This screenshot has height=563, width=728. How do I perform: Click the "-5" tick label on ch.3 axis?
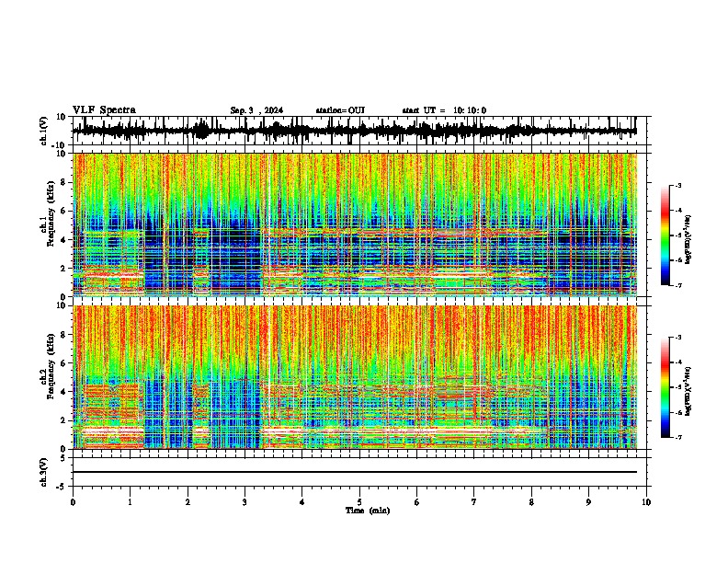[63, 487]
